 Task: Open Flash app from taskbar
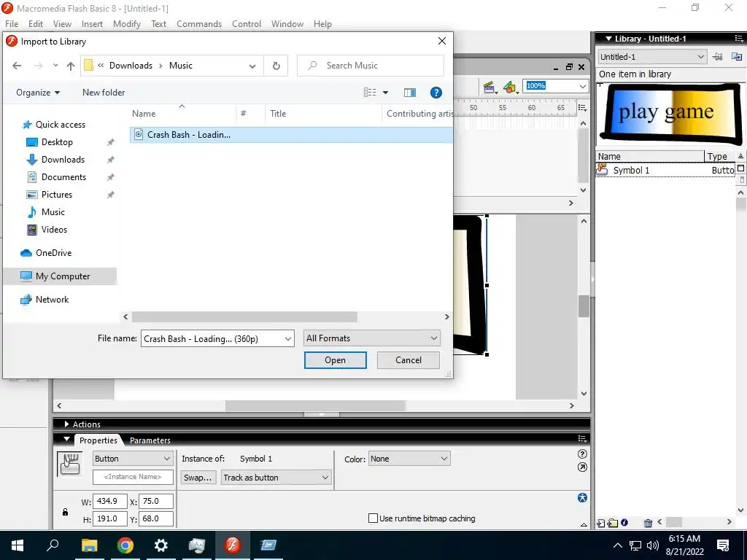tap(233, 545)
